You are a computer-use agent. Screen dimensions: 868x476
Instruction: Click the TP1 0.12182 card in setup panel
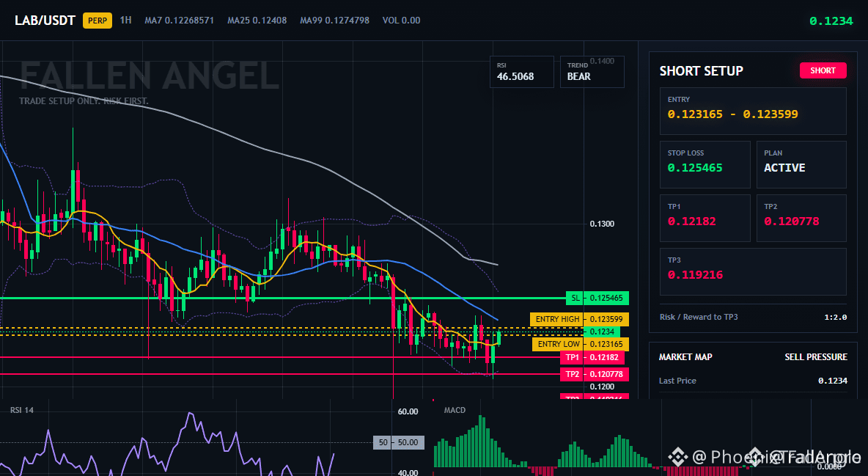pos(705,218)
